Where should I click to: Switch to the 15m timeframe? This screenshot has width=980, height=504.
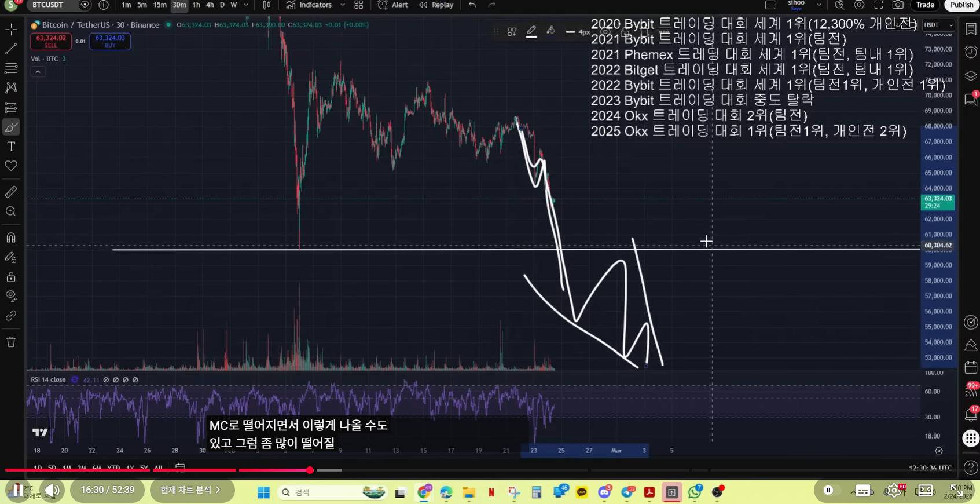pos(160,5)
